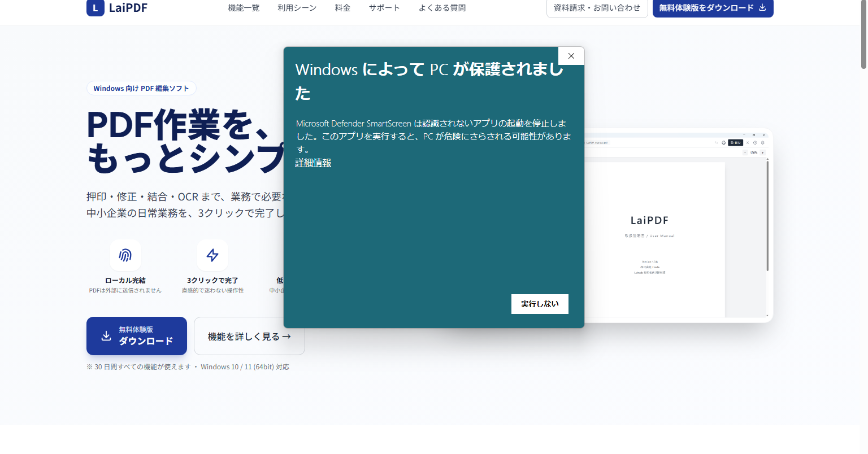
Task: Open the 機能一覧 nav item
Action: (x=244, y=8)
